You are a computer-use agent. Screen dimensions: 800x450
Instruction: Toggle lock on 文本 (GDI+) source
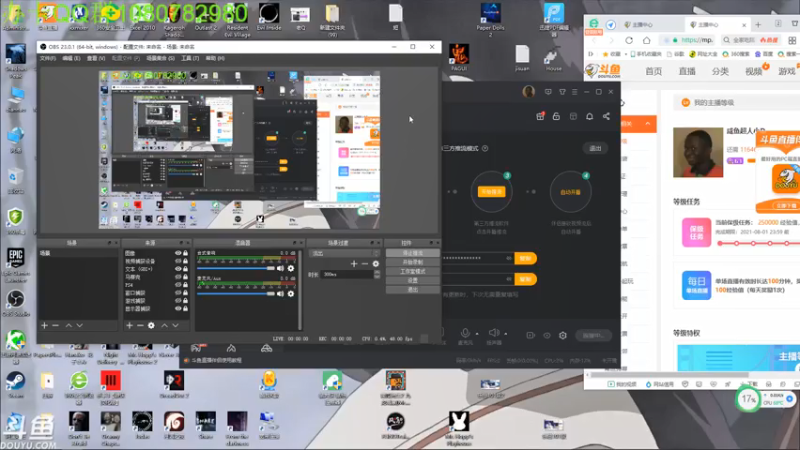coord(186,269)
